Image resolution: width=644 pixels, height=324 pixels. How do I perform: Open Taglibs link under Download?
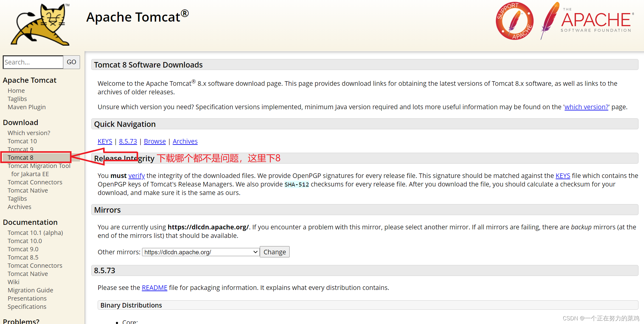[17, 199]
